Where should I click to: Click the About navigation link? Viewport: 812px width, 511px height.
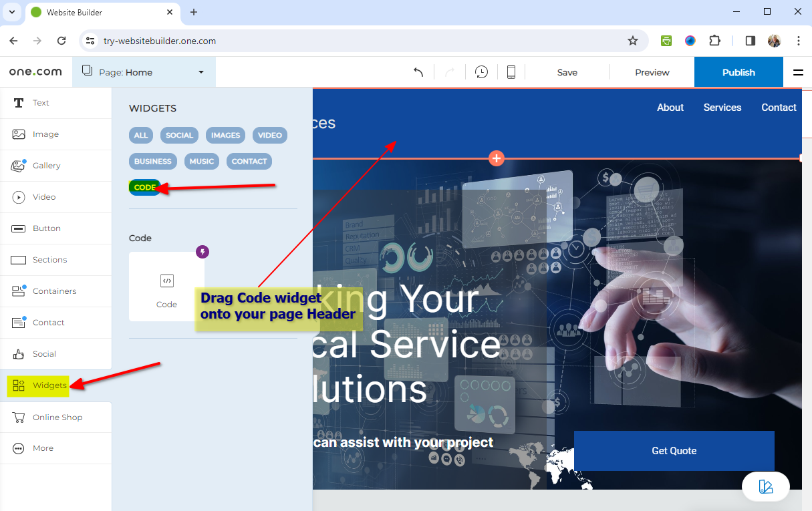click(x=670, y=108)
